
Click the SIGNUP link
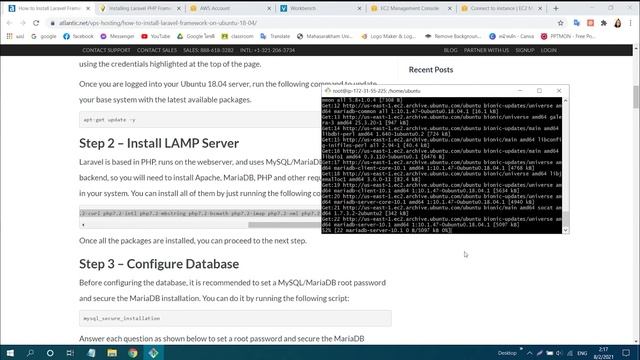coord(524,50)
